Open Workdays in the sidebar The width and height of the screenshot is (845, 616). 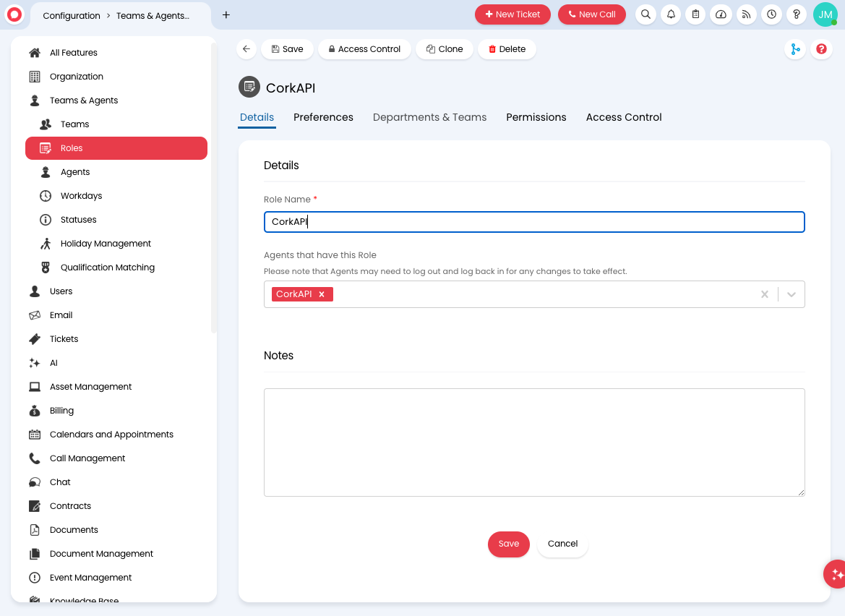pyautogui.click(x=116, y=196)
